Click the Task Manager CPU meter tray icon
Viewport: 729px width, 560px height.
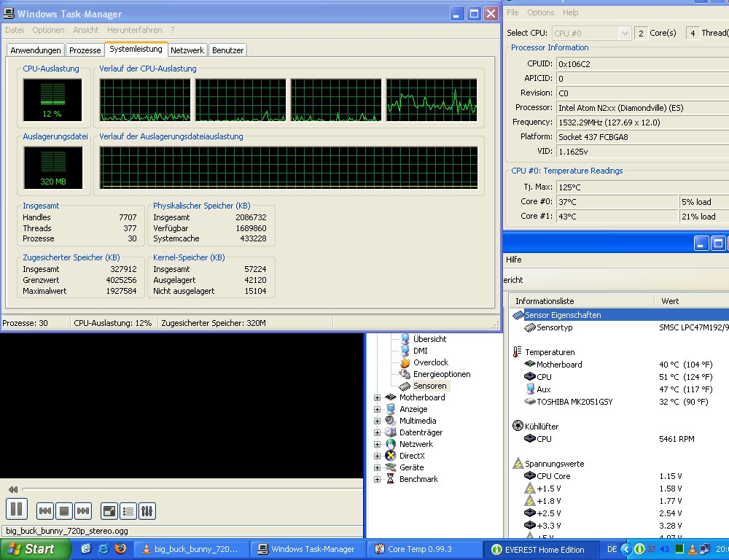[679, 549]
